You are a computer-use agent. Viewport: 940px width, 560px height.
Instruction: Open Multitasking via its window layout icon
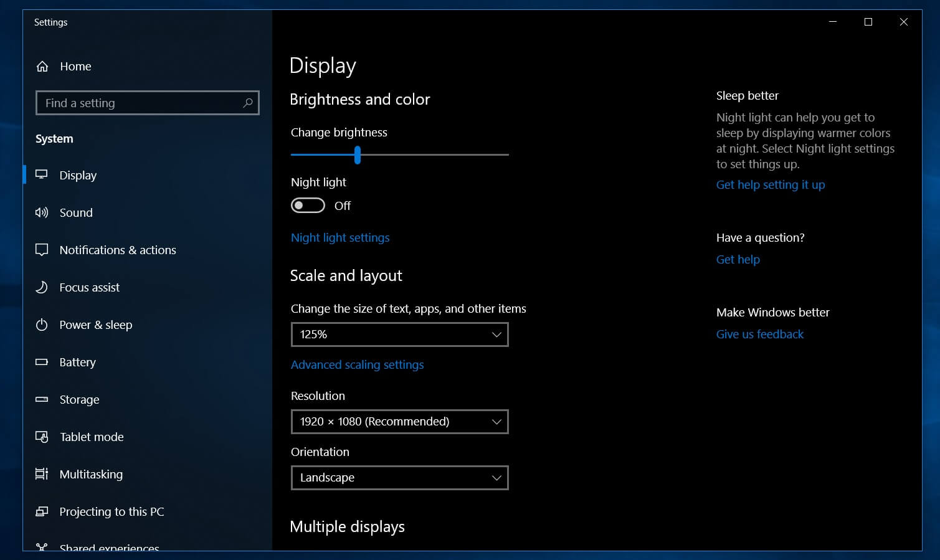tap(41, 474)
